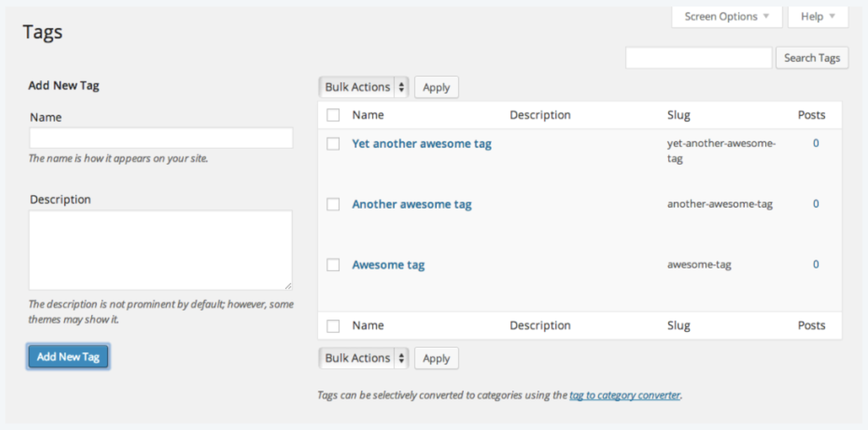The width and height of the screenshot is (868, 430).
Task: Click into the Description text area
Action: pos(160,250)
